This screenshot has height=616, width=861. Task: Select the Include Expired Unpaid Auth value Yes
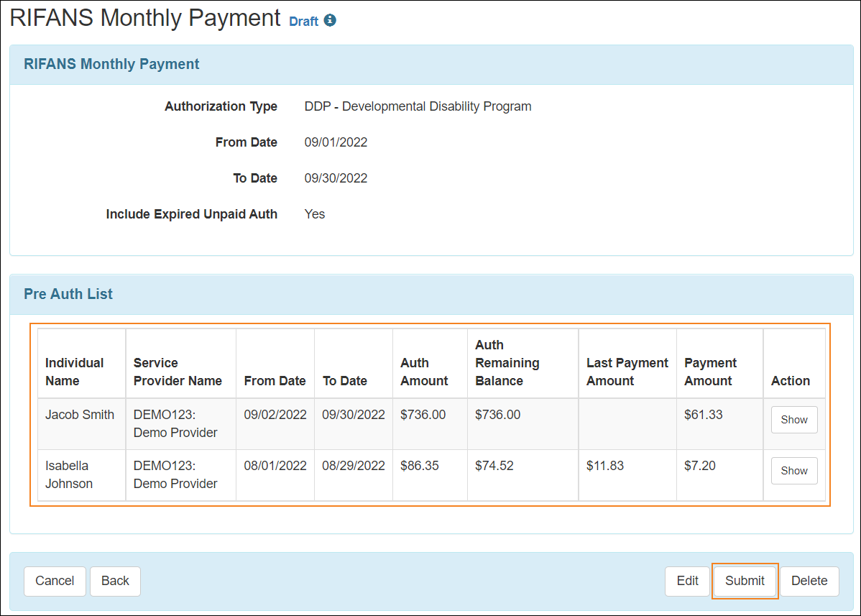click(315, 213)
